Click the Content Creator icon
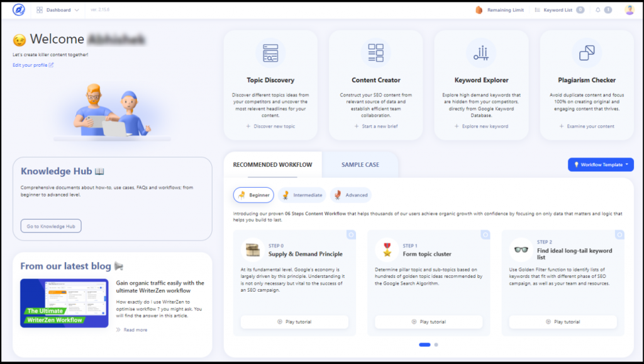Viewport: 644px width, 364px height. (x=375, y=53)
